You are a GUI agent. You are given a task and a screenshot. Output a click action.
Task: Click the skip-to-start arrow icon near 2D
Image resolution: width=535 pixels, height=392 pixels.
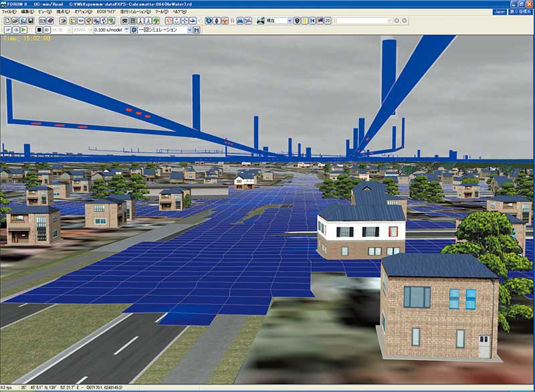coord(312,21)
